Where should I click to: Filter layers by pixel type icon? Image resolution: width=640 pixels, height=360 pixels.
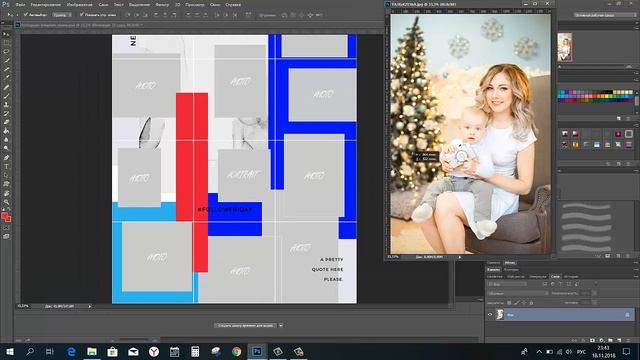(x=545, y=284)
